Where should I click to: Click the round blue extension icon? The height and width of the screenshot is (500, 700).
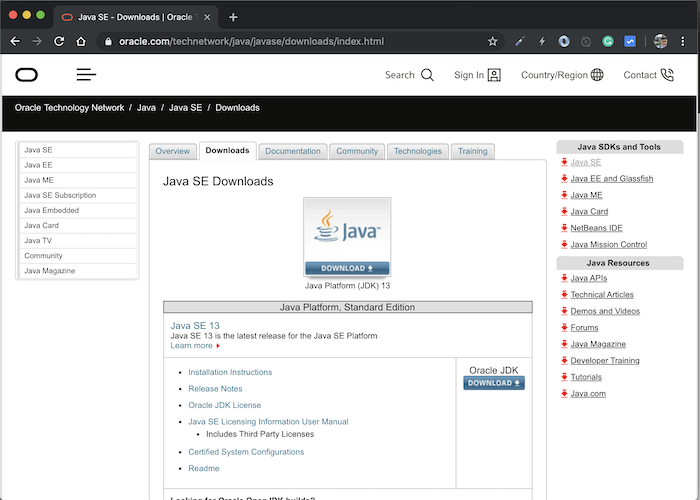(x=564, y=42)
